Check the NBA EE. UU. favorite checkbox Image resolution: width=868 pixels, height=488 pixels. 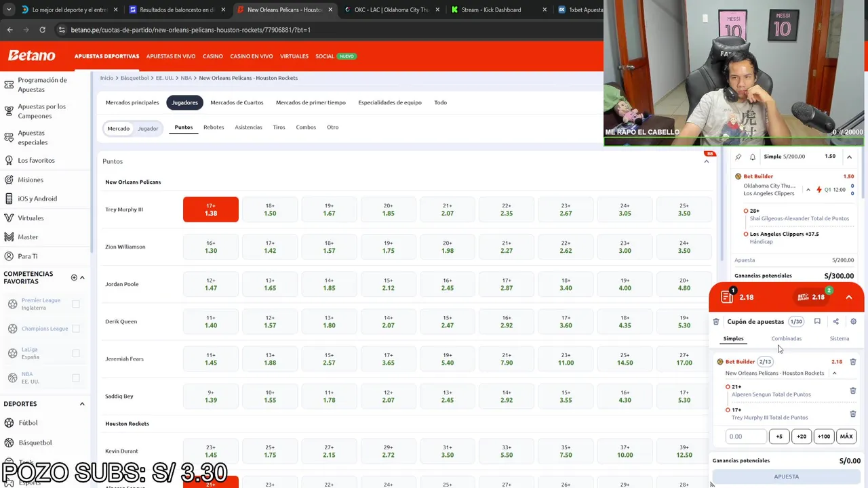76,378
